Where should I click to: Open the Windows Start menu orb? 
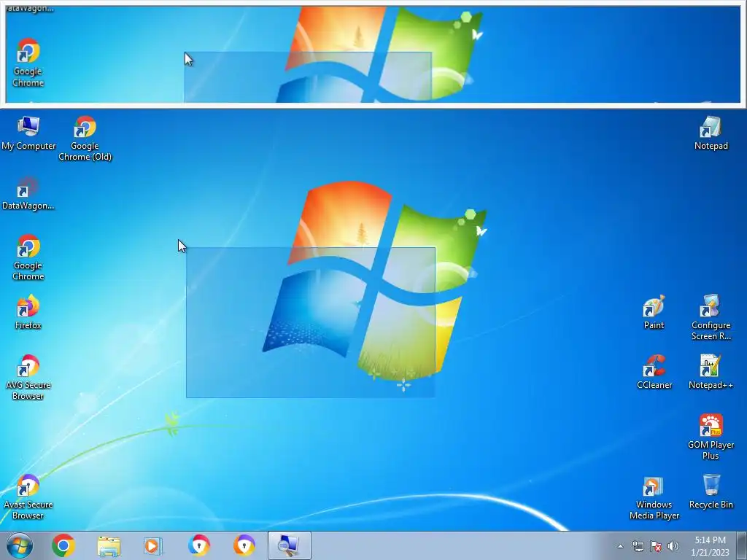pos(20,545)
